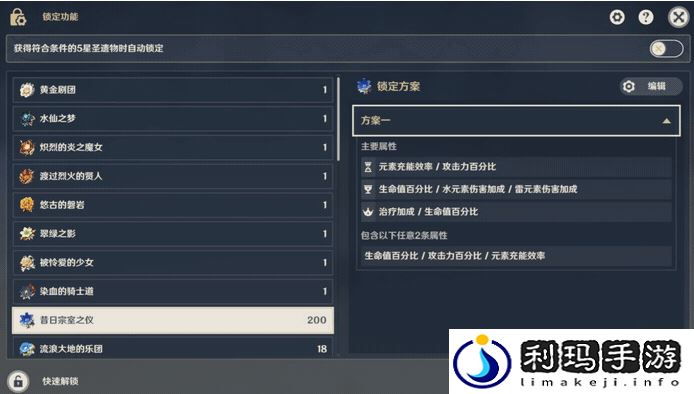Click 黄金剧团 set icon
This screenshot has width=694, height=394.
coord(27,90)
